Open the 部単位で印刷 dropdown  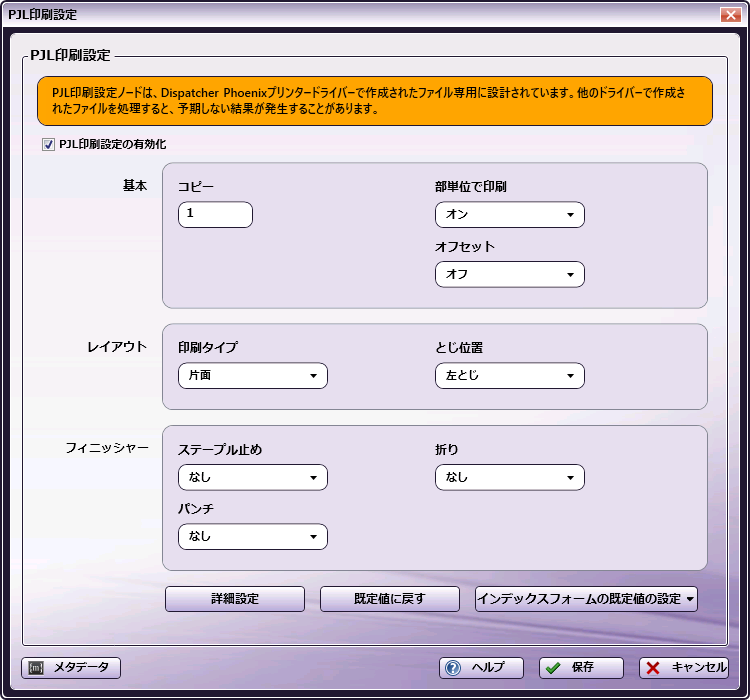pos(509,214)
